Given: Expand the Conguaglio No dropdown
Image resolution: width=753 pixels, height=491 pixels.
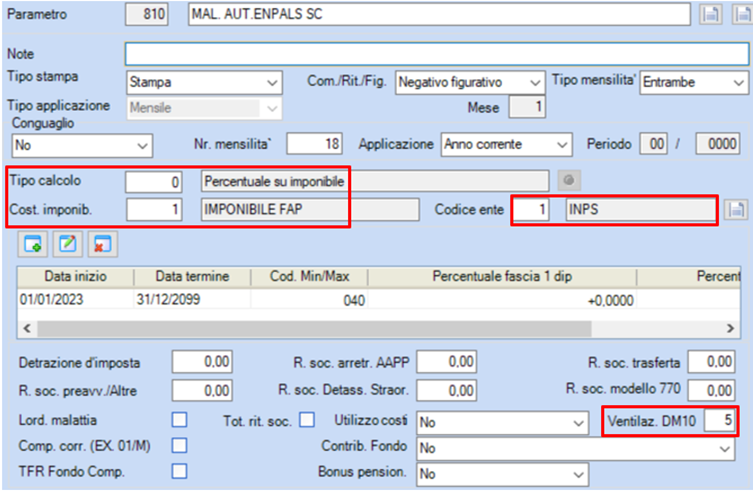Looking at the screenshot, I should pos(82,145).
